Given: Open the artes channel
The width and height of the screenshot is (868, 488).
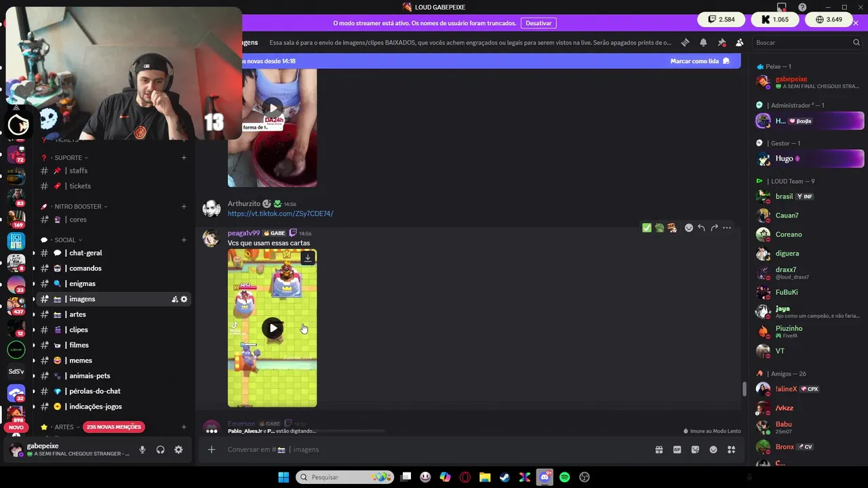Looking at the screenshot, I should 114,314.
